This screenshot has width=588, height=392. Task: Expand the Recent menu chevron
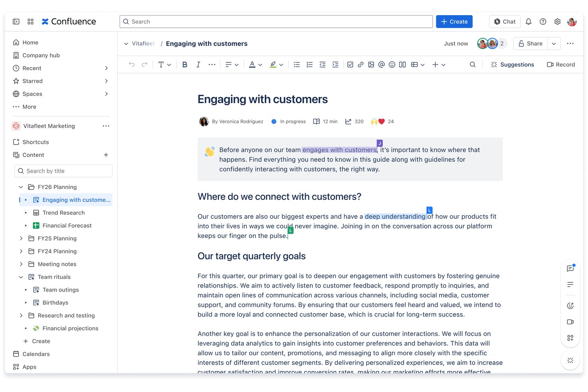pyautogui.click(x=106, y=68)
